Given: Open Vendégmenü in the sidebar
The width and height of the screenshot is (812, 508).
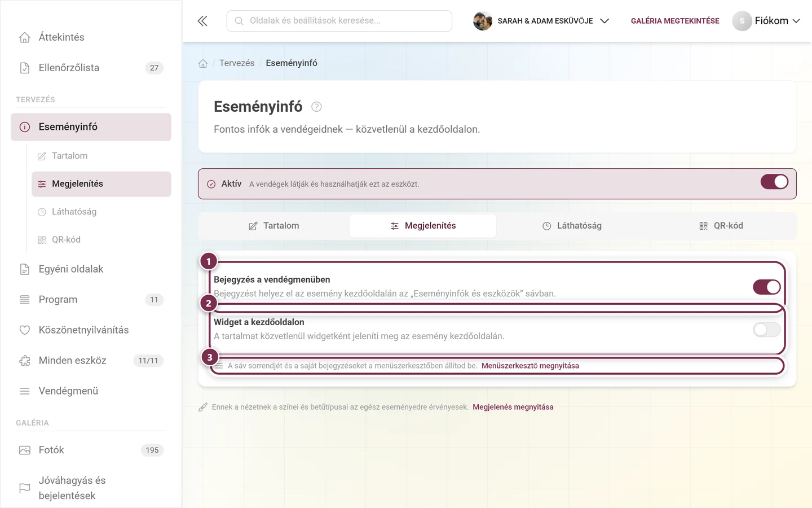Looking at the screenshot, I should point(91,391).
